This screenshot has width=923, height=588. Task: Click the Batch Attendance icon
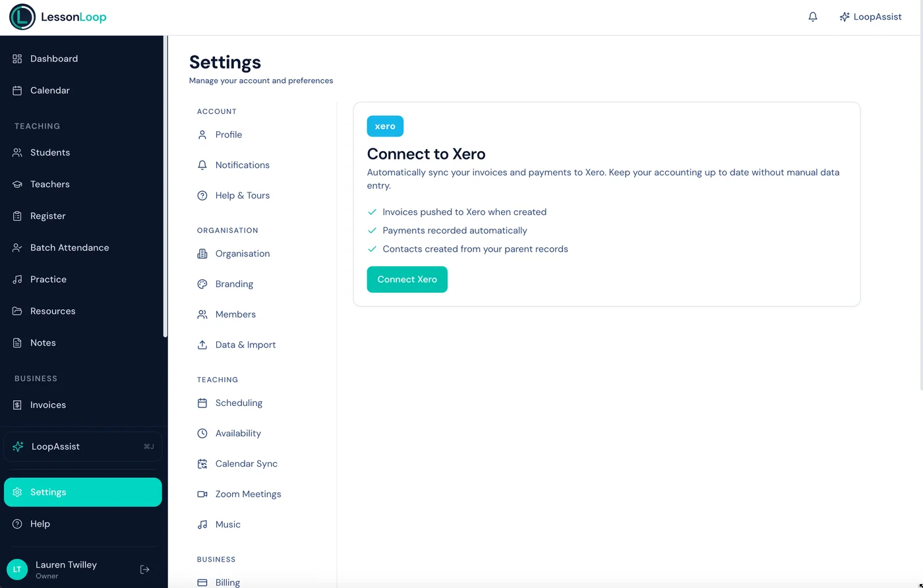point(16,247)
